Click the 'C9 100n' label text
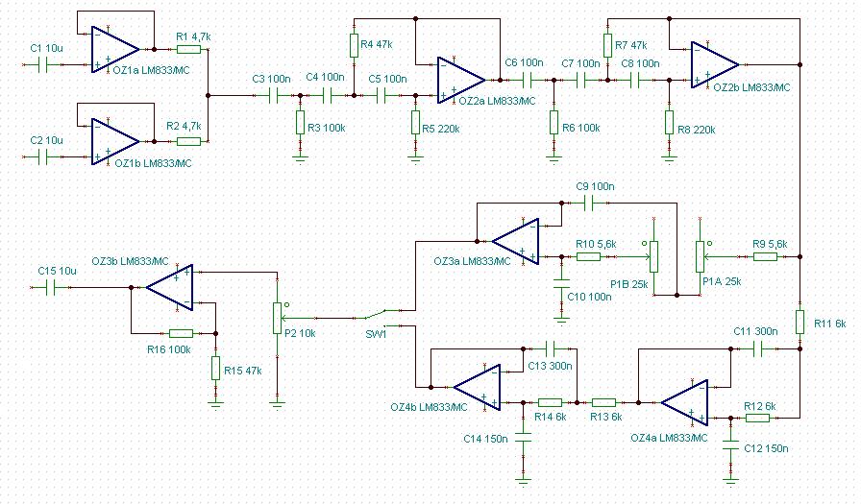 click(595, 186)
